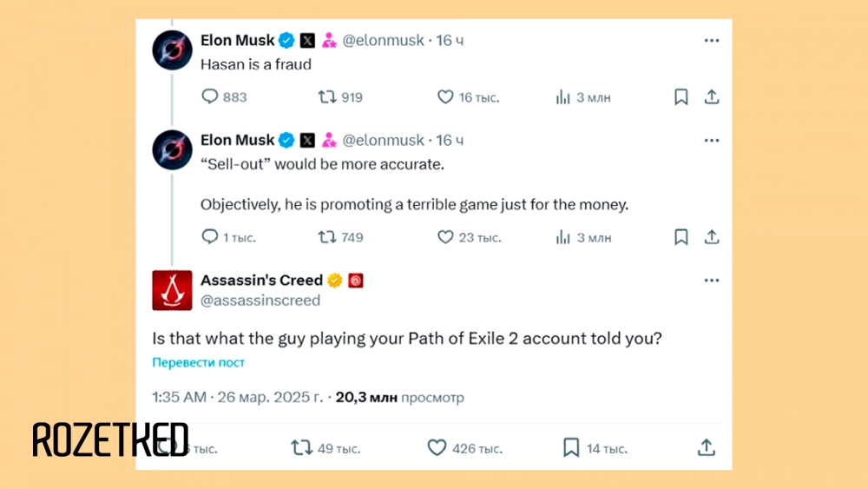Click 'Перевести пост' translate link

tap(198, 362)
